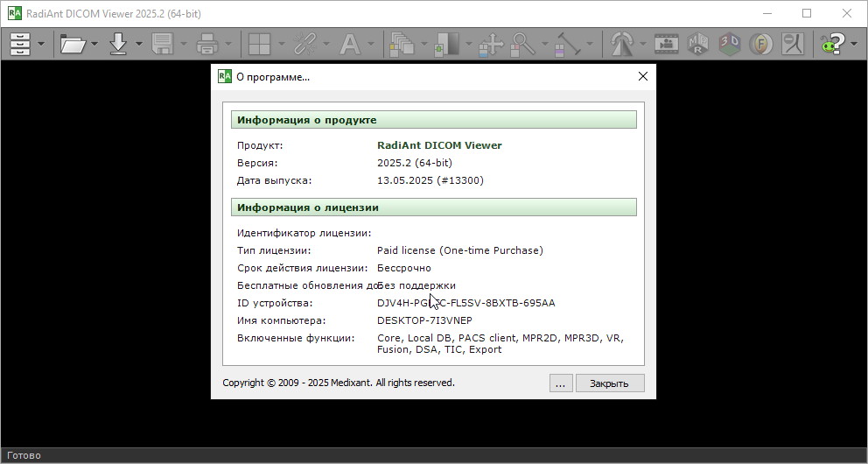Image resolution: width=868 pixels, height=464 pixels.
Task: Click the Закрыть button
Action: coord(610,383)
